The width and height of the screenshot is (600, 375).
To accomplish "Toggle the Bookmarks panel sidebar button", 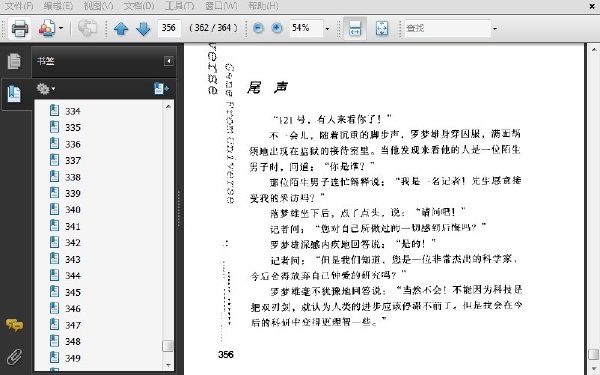I will pos(14,94).
